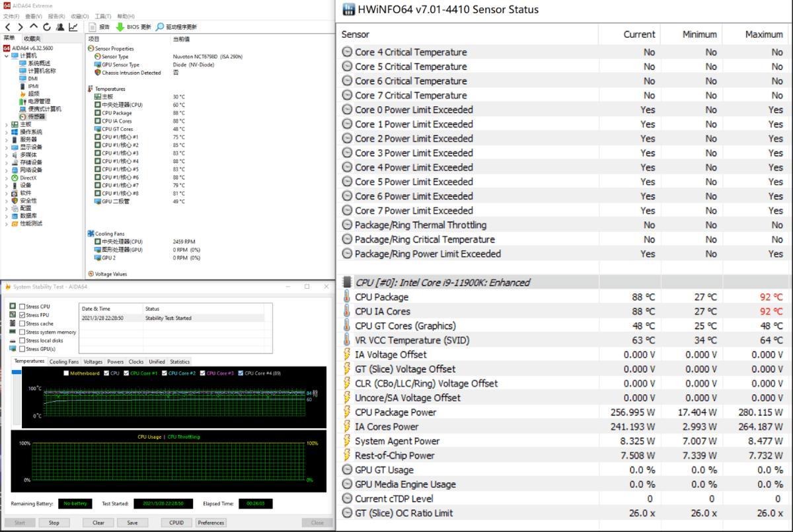This screenshot has height=532, width=793.
Task: Click the Maximum column header in HWiNFO64
Action: 757,34
